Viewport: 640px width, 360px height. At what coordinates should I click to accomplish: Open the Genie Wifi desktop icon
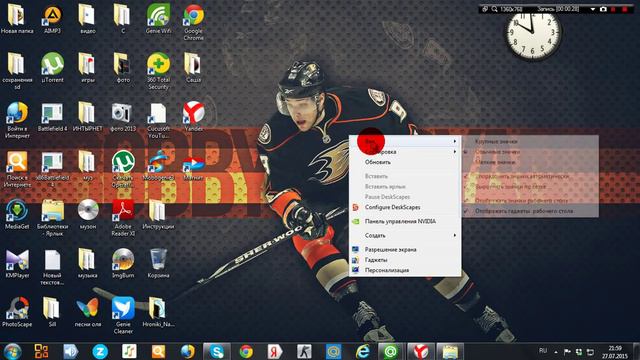[158, 18]
